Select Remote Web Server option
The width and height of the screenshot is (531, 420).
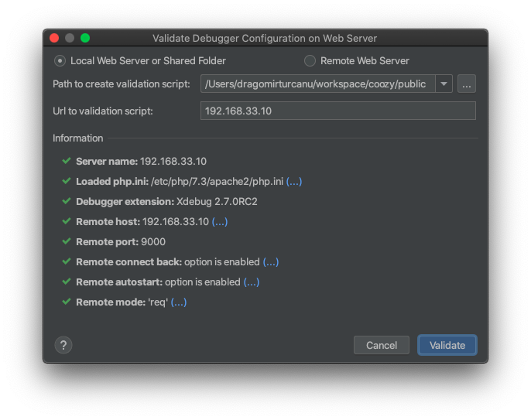[x=310, y=60]
